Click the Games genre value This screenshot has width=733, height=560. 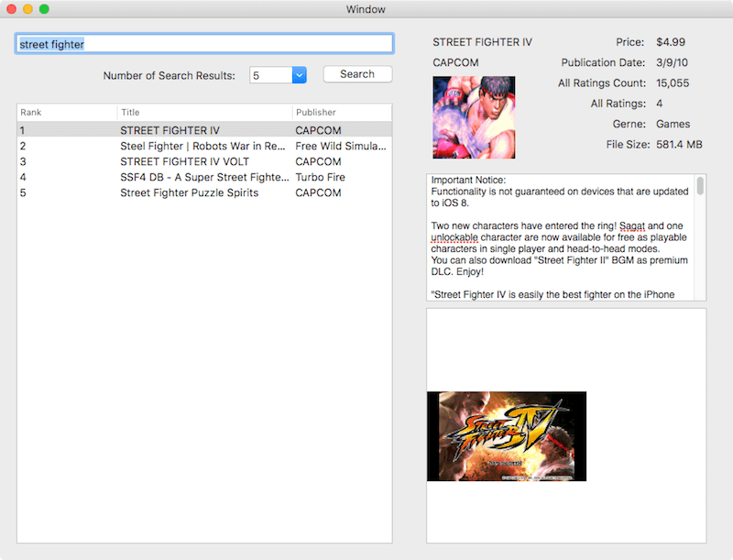[673, 124]
